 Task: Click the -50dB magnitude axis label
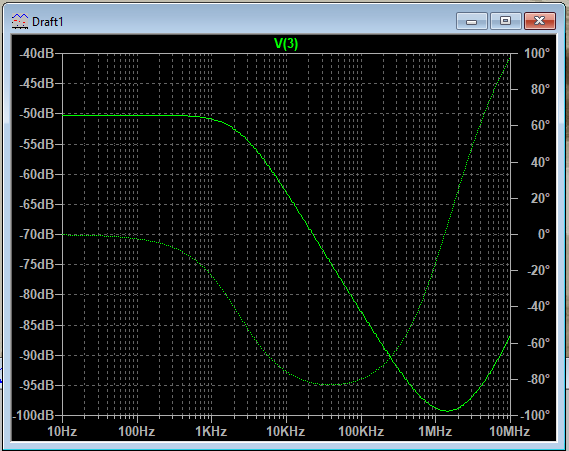pos(36,114)
